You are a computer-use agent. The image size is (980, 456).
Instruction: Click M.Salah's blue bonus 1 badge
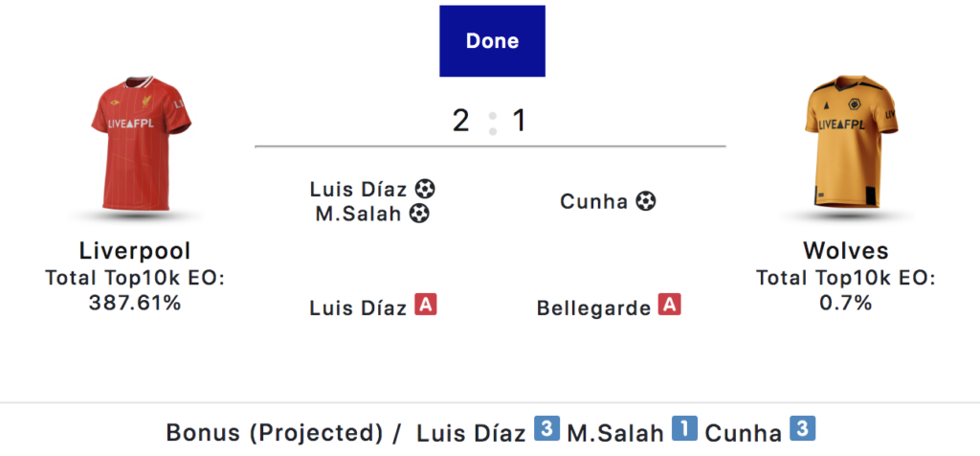tap(684, 429)
